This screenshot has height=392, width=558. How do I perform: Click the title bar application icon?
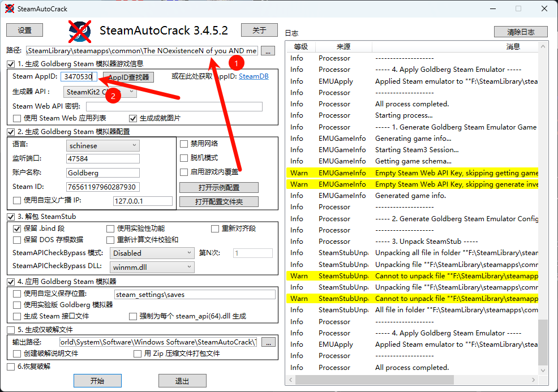[x=10, y=8]
